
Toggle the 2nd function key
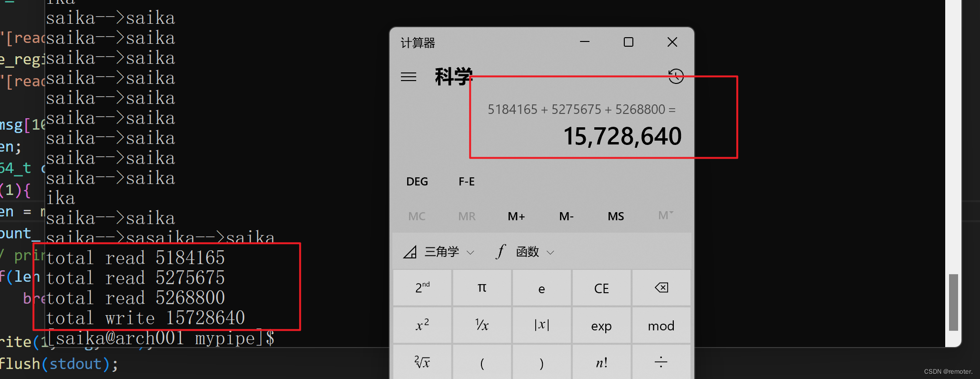coord(422,288)
